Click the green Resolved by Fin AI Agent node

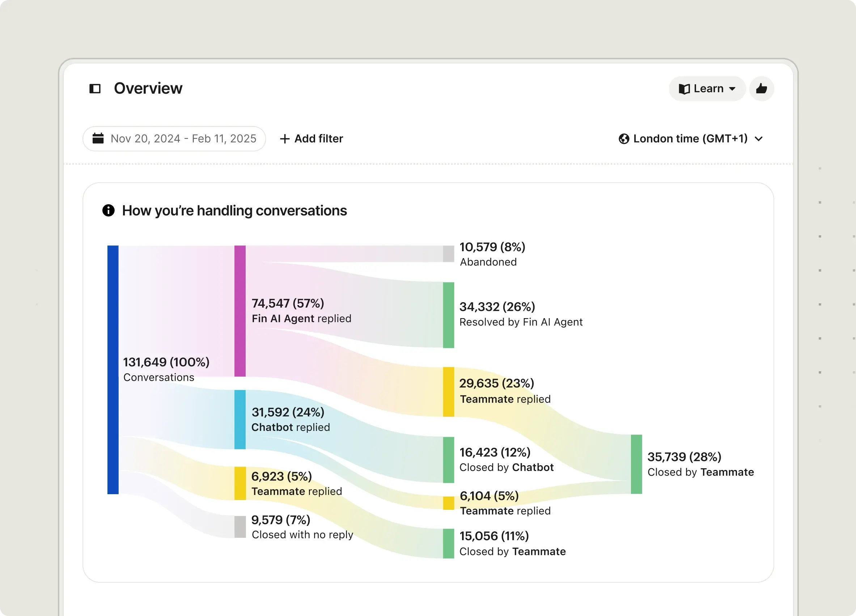[448, 315]
